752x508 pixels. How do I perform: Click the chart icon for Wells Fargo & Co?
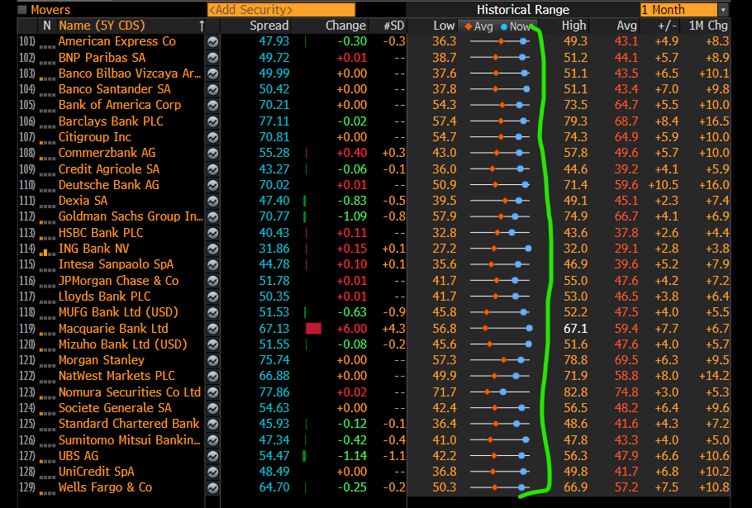[x=212, y=488]
